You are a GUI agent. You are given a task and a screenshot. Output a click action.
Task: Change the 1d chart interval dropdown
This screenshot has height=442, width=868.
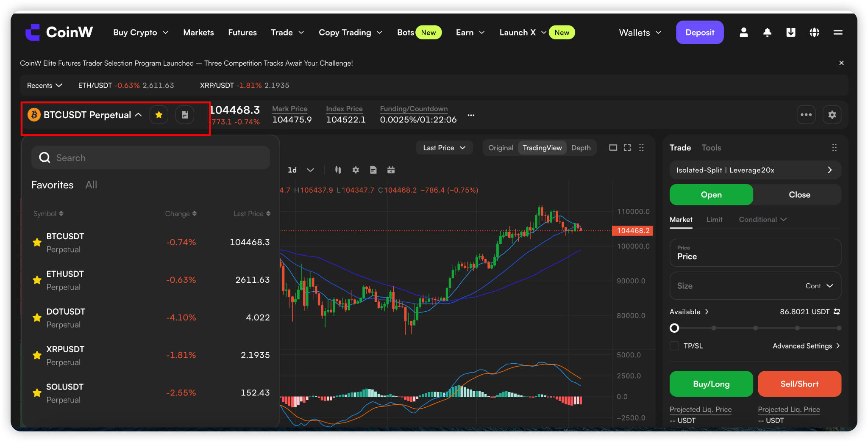coord(301,170)
